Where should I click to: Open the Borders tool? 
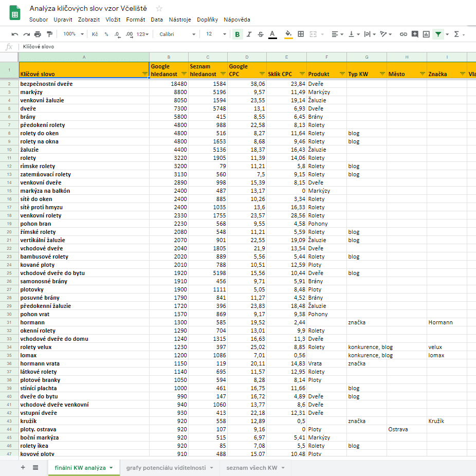(x=301, y=34)
